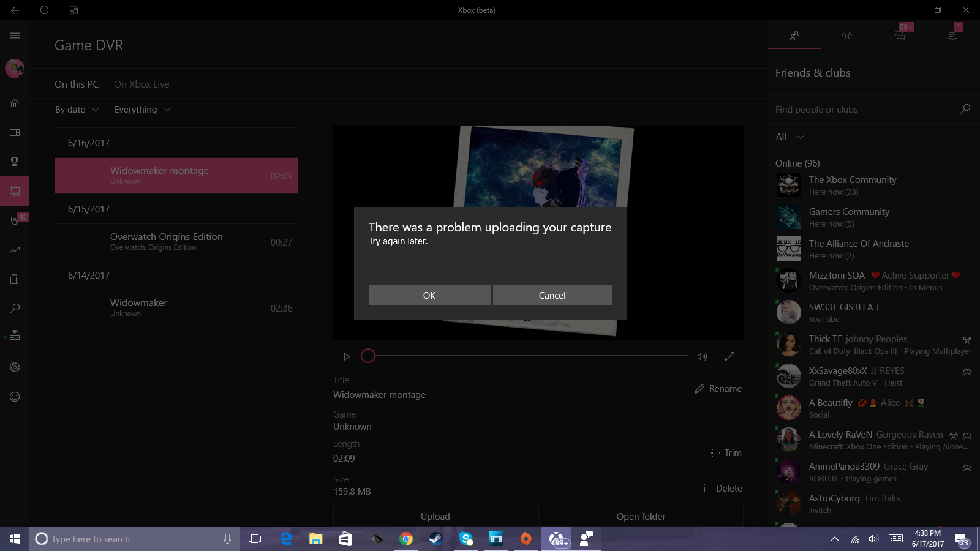
Task: Open Steam from the taskbar
Action: 435,539
